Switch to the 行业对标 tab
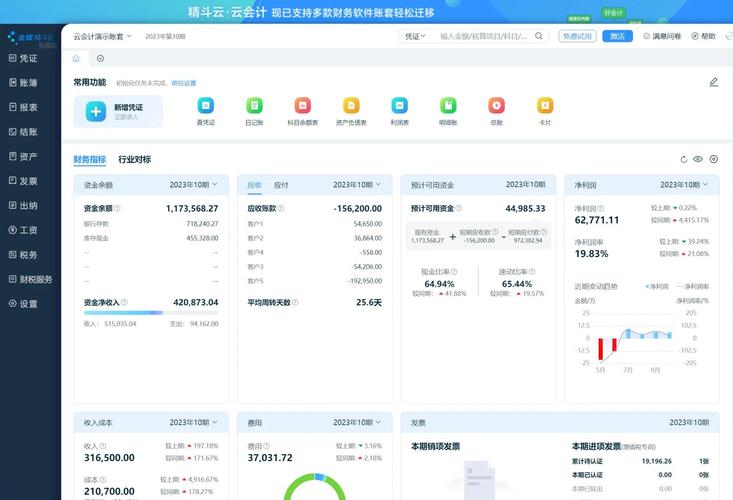 point(135,159)
